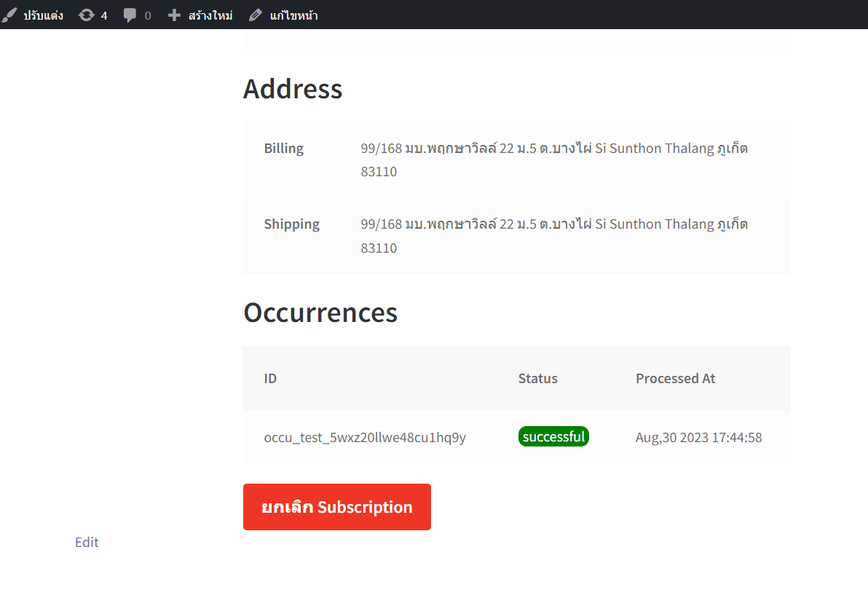Click the Billing address text
The height and width of the screenshot is (590, 868).
click(x=554, y=160)
